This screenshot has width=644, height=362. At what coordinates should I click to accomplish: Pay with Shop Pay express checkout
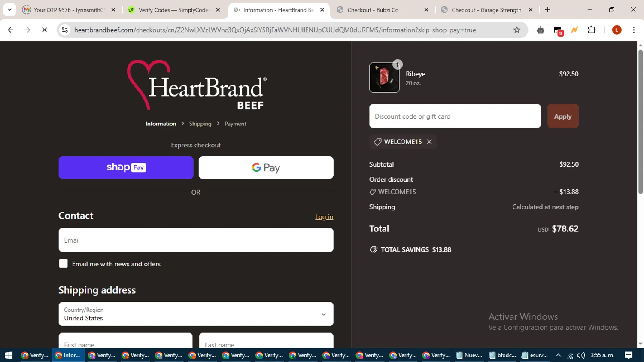click(x=126, y=167)
